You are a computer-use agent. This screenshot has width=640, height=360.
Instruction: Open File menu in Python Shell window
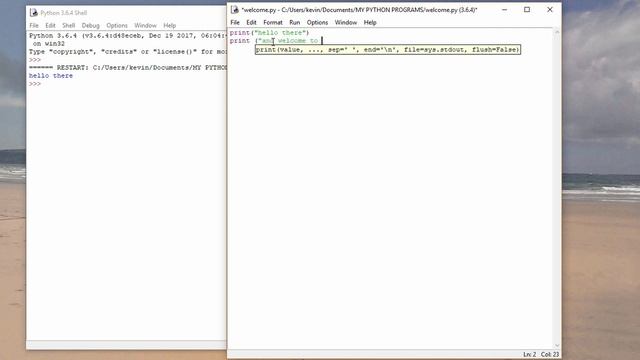click(x=34, y=25)
